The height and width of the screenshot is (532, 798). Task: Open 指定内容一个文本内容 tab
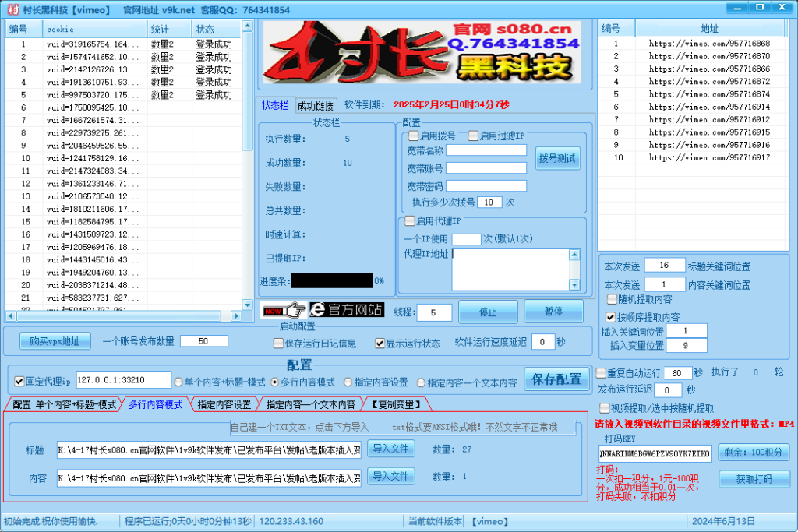(311, 405)
